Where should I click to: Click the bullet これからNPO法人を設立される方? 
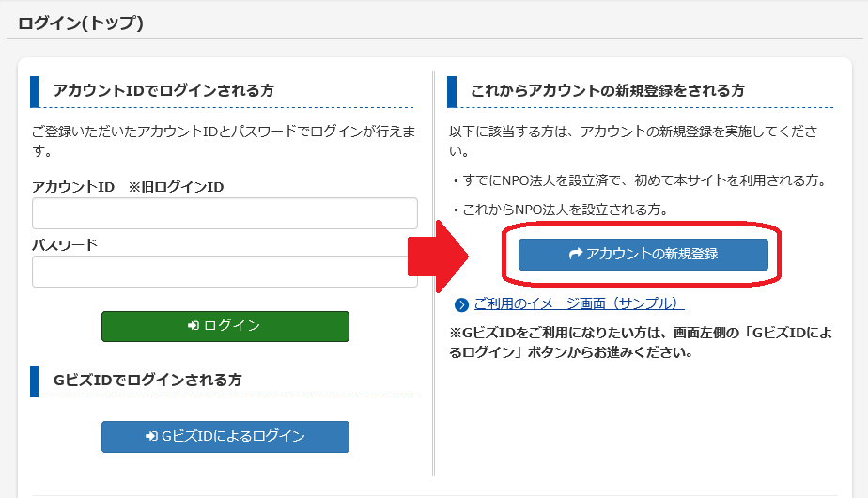tap(560, 210)
